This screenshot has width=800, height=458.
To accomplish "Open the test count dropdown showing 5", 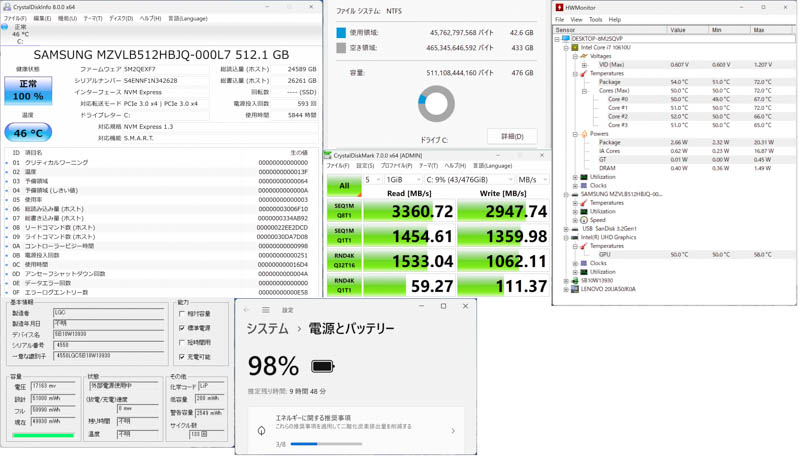I will point(372,180).
